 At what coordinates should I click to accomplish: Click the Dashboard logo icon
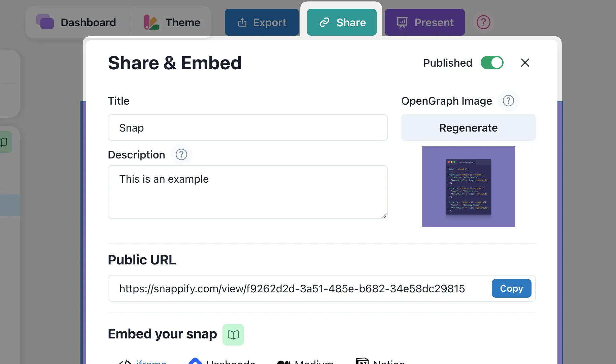pos(45,22)
